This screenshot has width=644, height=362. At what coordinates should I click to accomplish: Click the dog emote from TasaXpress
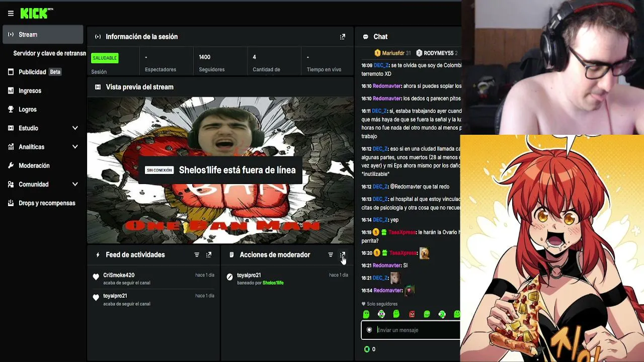[x=425, y=253]
